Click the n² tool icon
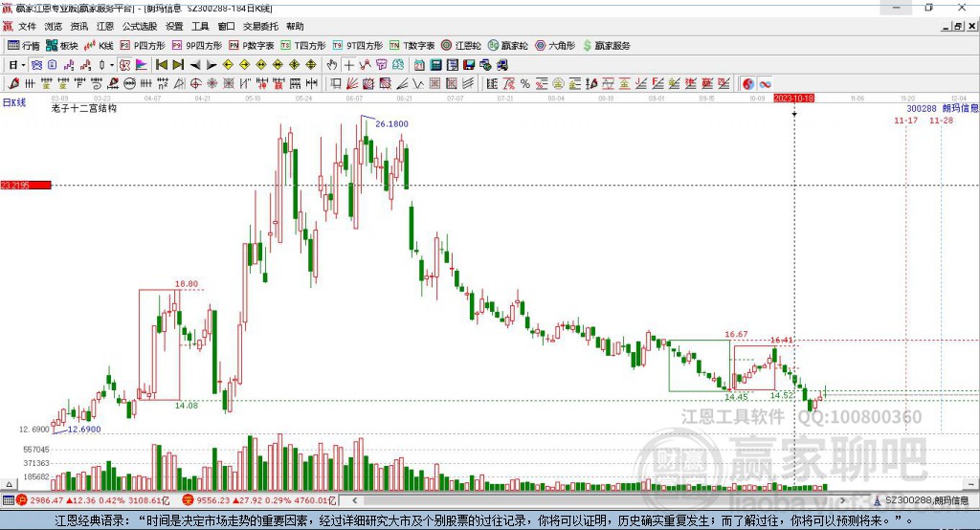 click(163, 84)
